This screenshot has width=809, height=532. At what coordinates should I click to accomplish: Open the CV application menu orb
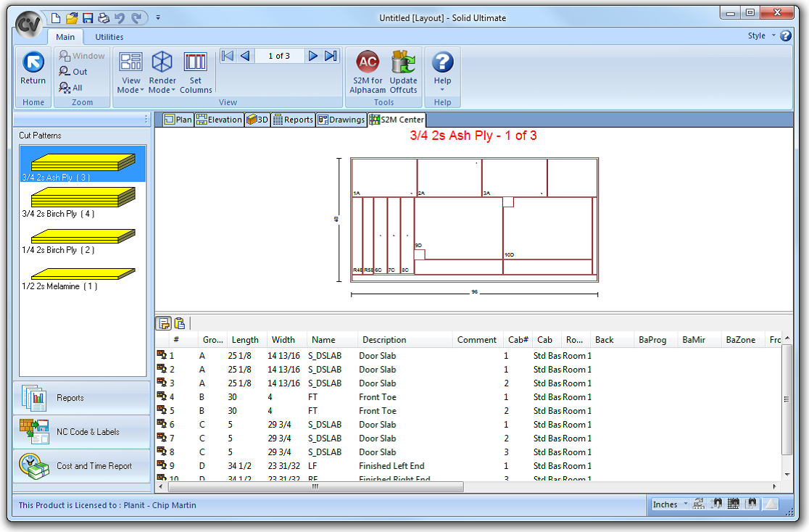click(x=28, y=24)
